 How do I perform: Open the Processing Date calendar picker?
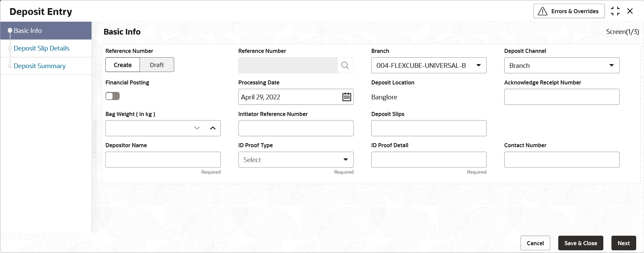[x=346, y=97]
